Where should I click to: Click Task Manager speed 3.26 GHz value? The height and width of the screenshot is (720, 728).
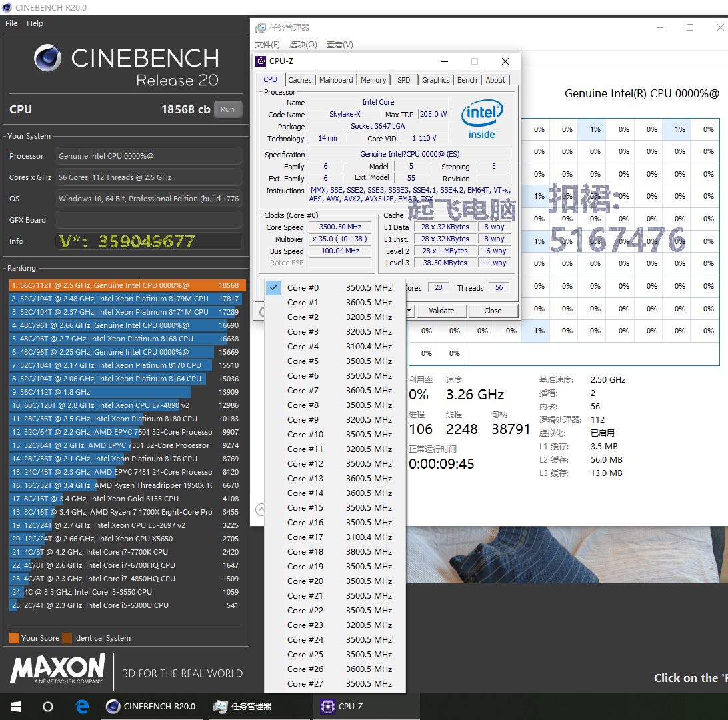(x=475, y=395)
